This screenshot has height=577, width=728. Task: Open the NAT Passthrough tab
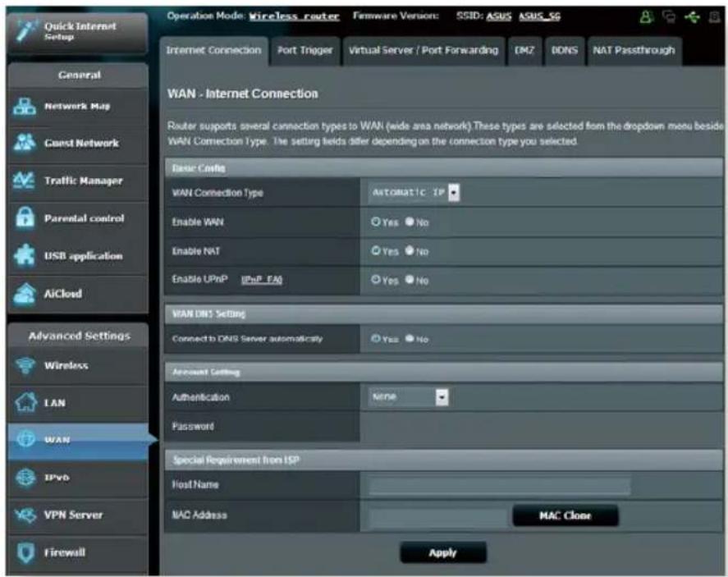click(x=634, y=50)
